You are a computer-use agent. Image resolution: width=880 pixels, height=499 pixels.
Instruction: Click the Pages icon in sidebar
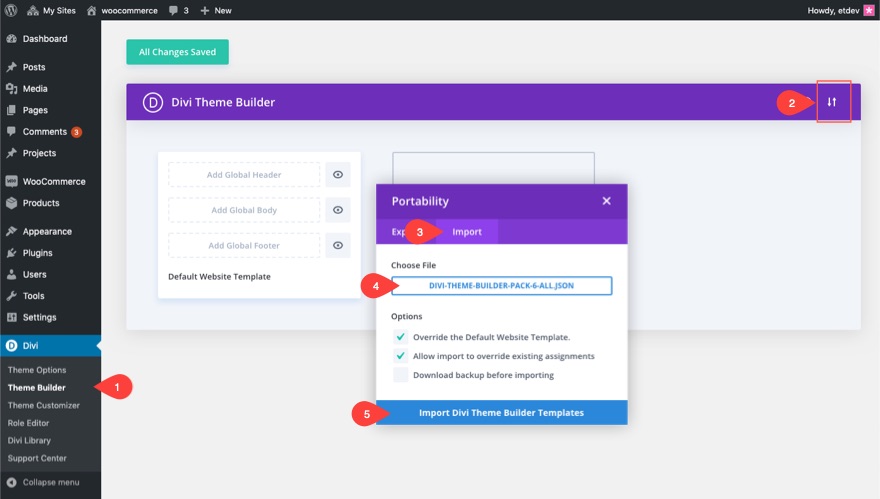tap(11, 110)
